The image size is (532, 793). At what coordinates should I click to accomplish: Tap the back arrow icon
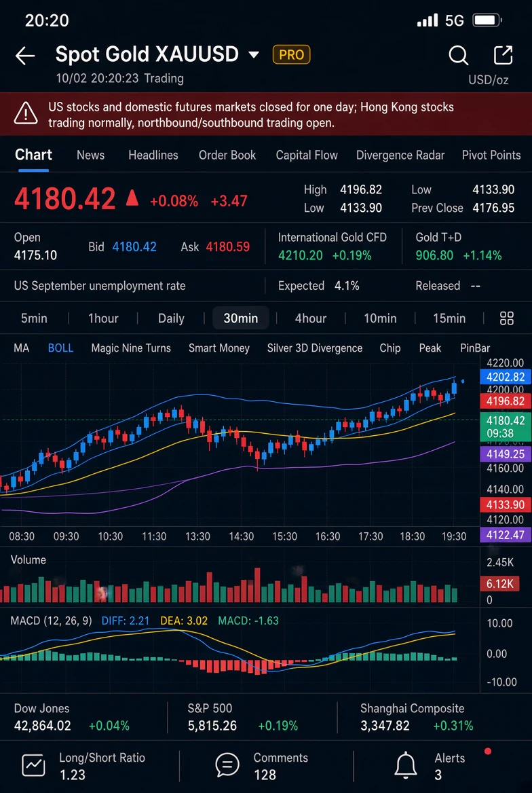(x=25, y=56)
